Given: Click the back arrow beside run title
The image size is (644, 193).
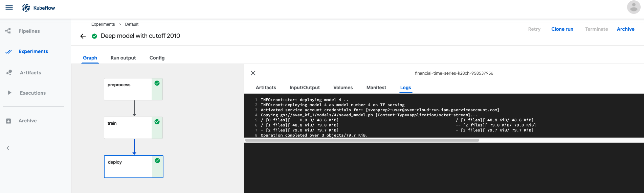Looking at the screenshot, I should tap(83, 36).
